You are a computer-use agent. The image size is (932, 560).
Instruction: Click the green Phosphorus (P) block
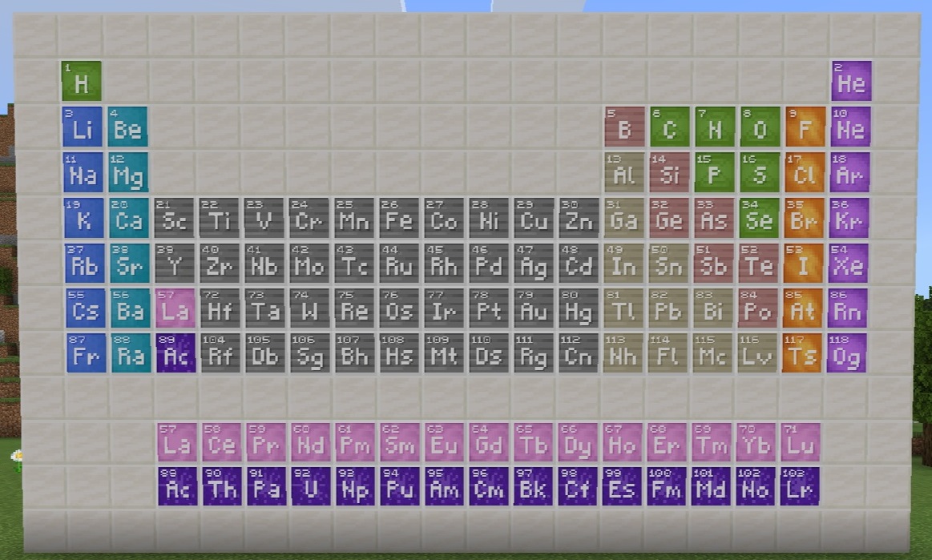tap(715, 172)
